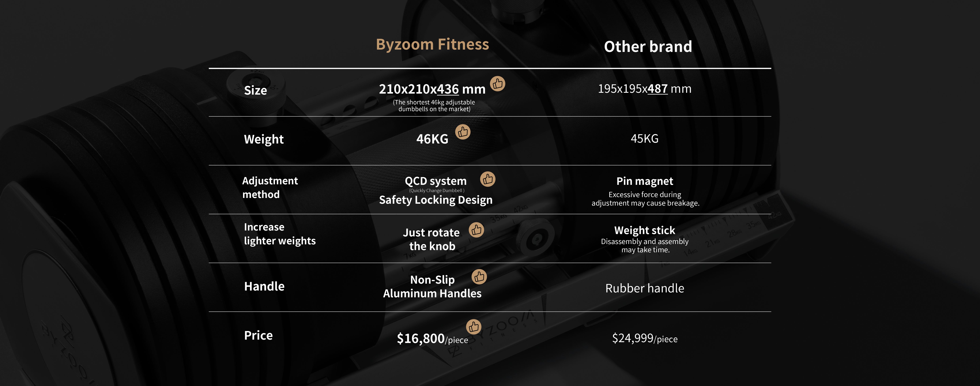Image resolution: width=980 pixels, height=386 pixels.
Task: Click the Weight stick text
Action: pyautogui.click(x=644, y=230)
